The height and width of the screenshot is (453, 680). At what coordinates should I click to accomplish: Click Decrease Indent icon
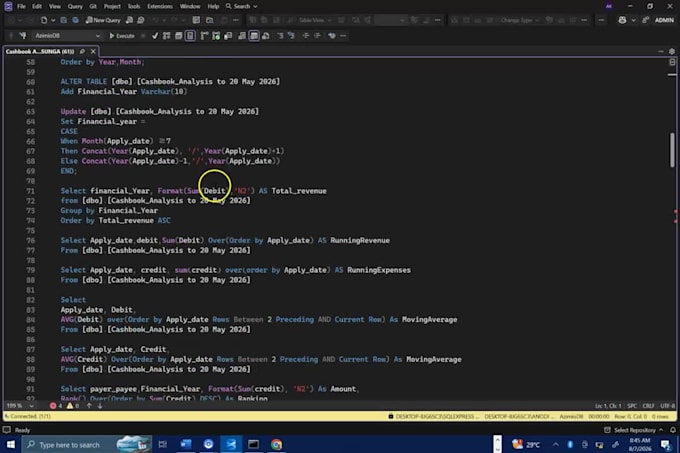point(306,36)
